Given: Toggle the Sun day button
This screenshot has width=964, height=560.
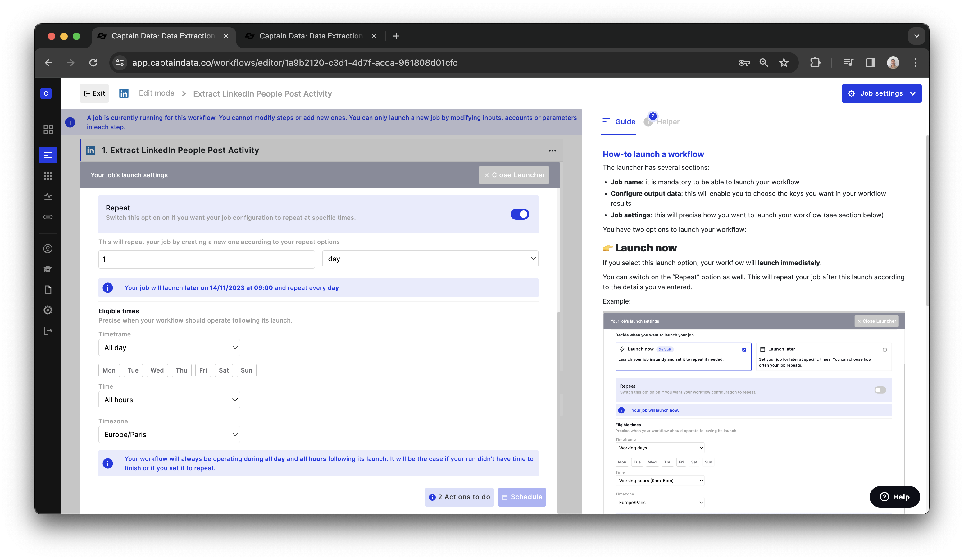Looking at the screenshot, I should 246,370.
